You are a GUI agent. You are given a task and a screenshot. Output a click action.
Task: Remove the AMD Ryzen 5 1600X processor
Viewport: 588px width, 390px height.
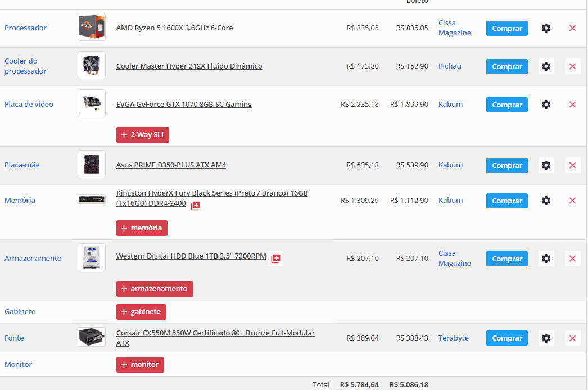[572, 28]
